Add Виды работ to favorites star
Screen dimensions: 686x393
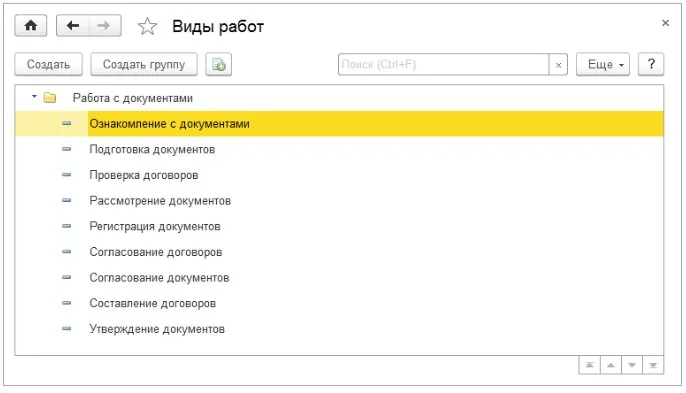point(147,26)
